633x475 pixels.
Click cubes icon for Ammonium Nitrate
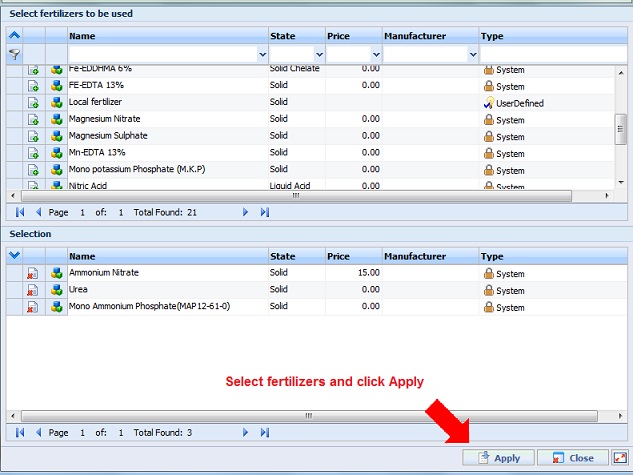click(57, 273)
